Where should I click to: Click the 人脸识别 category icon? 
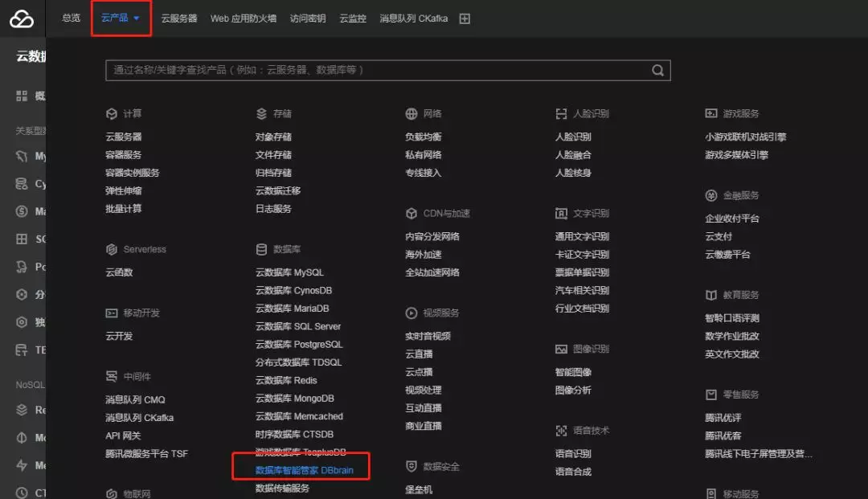pos(561,114)
